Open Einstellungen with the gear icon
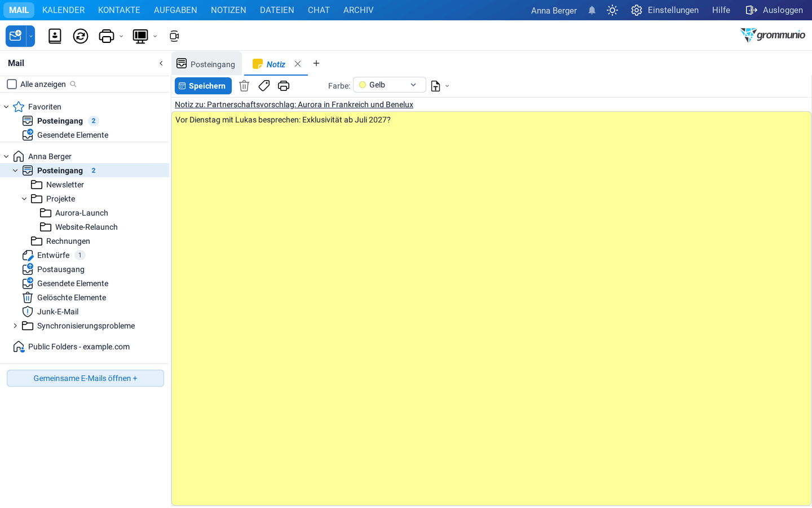This screenshot has height=508, width=812. [637, 10]
